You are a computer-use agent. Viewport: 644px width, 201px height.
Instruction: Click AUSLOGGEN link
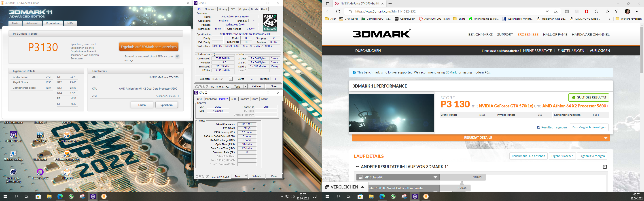click(x=600, y=50)
